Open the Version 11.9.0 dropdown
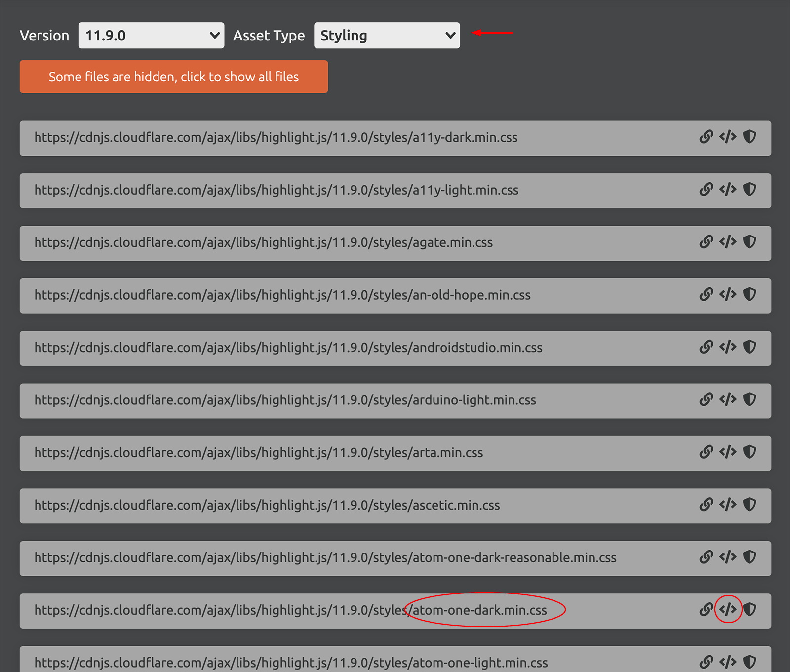790x672 pixels. click(x=151, y=36)
